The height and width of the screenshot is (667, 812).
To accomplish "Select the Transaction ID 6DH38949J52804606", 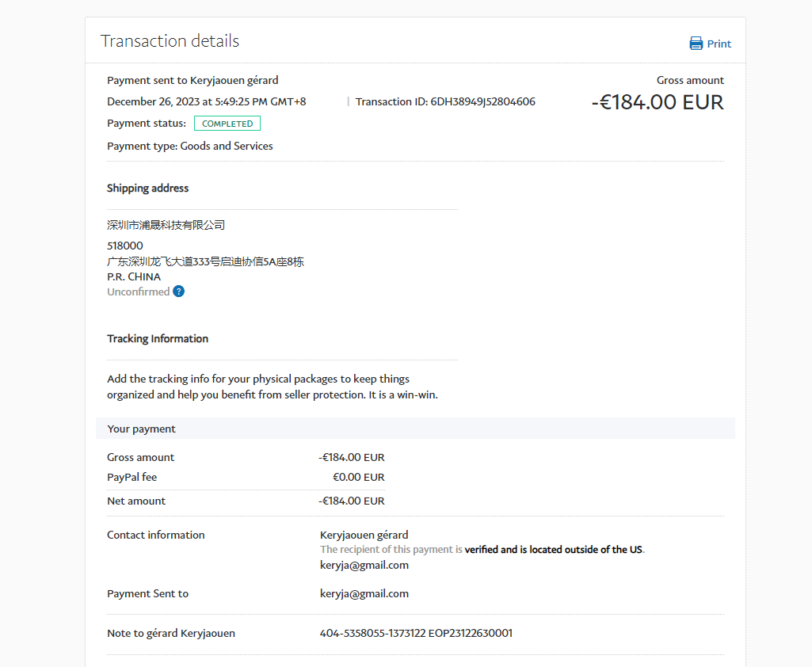I will pos(482,101).
